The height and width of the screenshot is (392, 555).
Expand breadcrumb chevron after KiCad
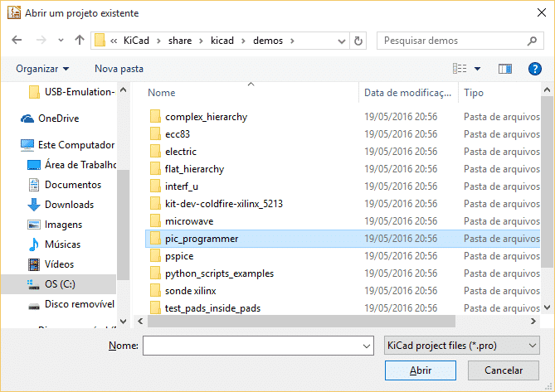pos(159,41)
